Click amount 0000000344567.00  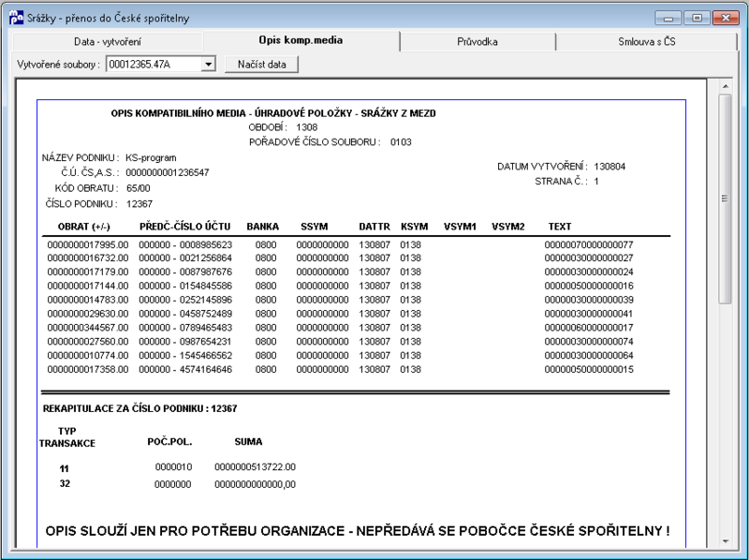tap(88, 328)
